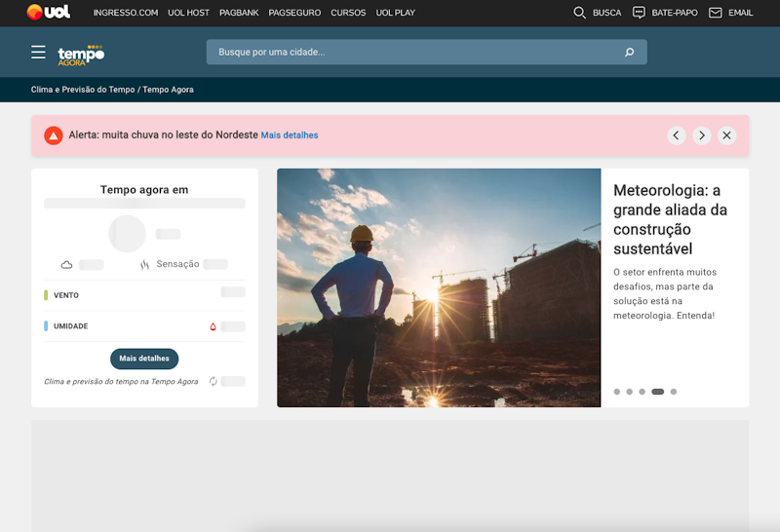
Task: Select first carousel dot
Action: point(617,392)
